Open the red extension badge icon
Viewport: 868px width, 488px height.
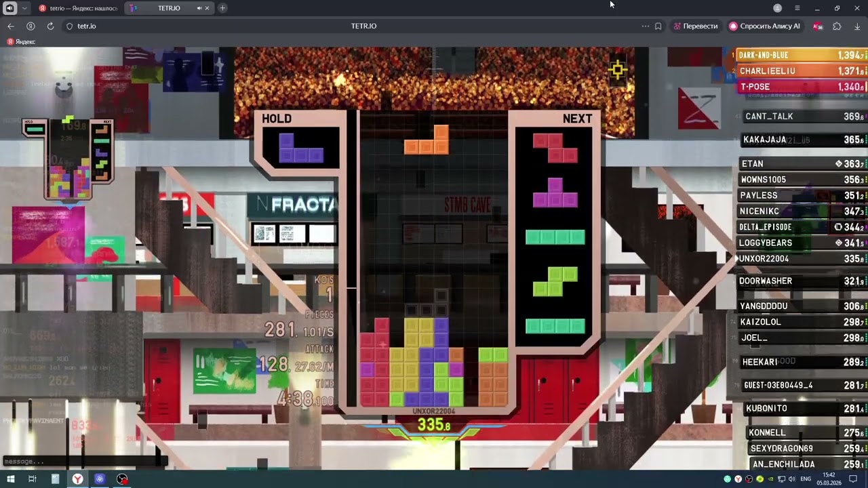[x=818, y=26]
